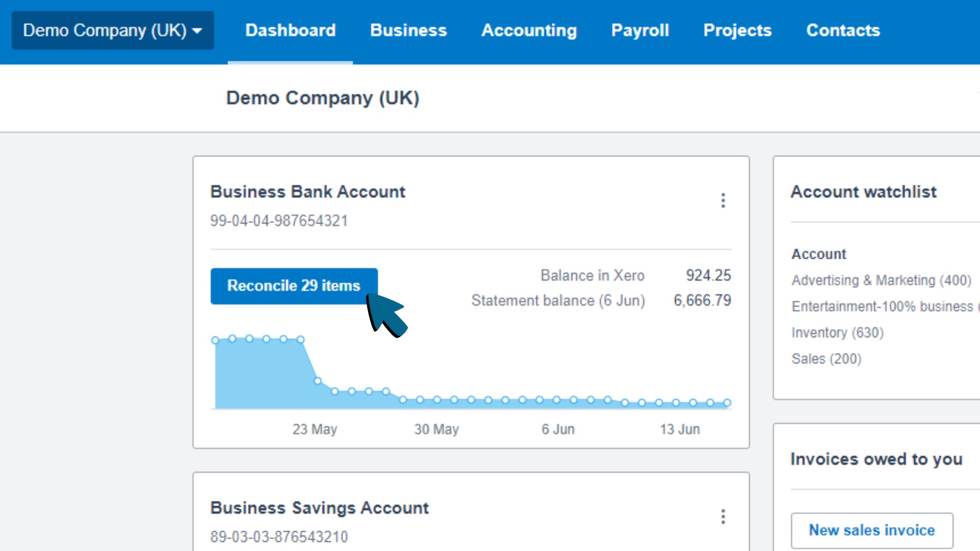Screen dimensions: 980x551
Task: Open Inventory (630) account
Action: (x=838, y=333)
